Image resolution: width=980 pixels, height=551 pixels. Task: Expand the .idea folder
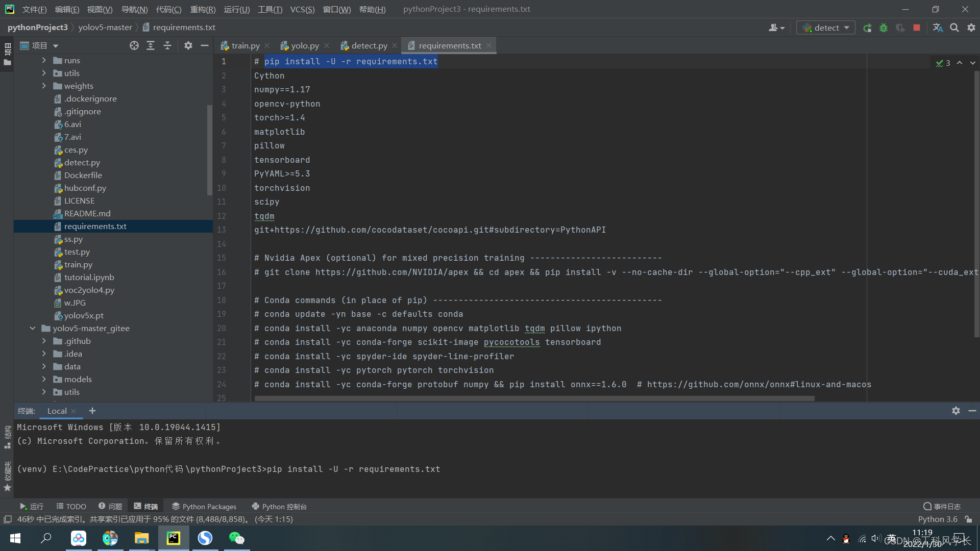[44, 354]
